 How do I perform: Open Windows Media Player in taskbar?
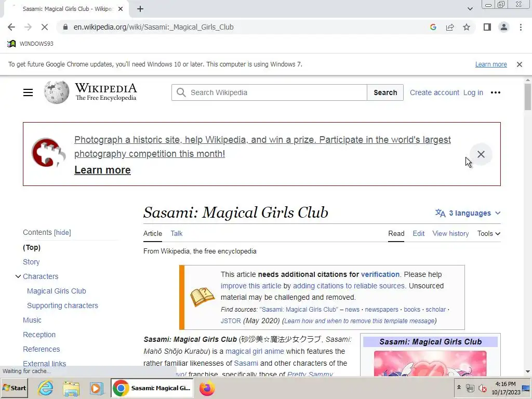click(96, 388)
